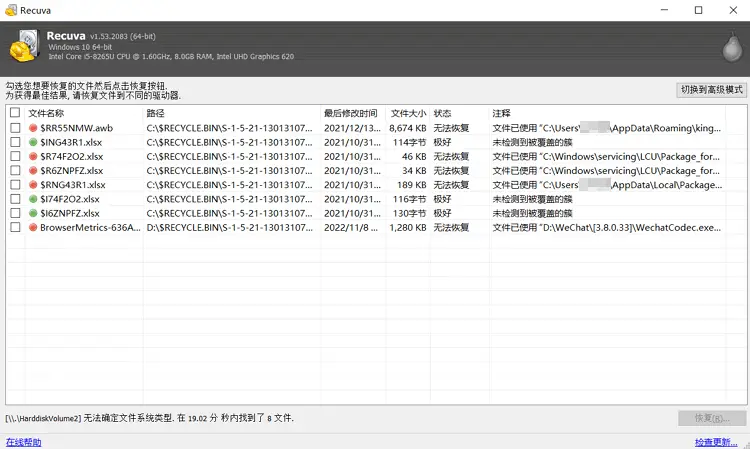Image resolution: width=750 pixels, height=449 pixels.
Task: Check the box for $ING43R1.xlsx
Action: 15,142
